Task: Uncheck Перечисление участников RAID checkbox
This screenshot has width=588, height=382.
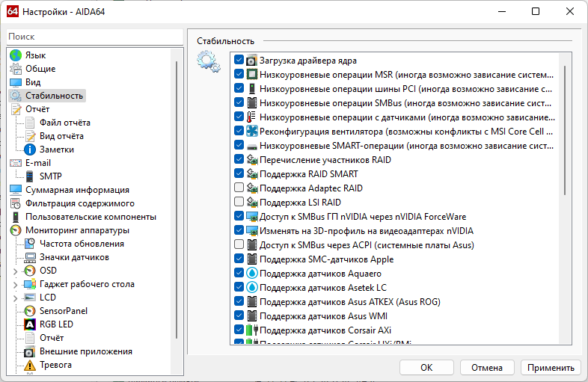Action: click(239, 159)
